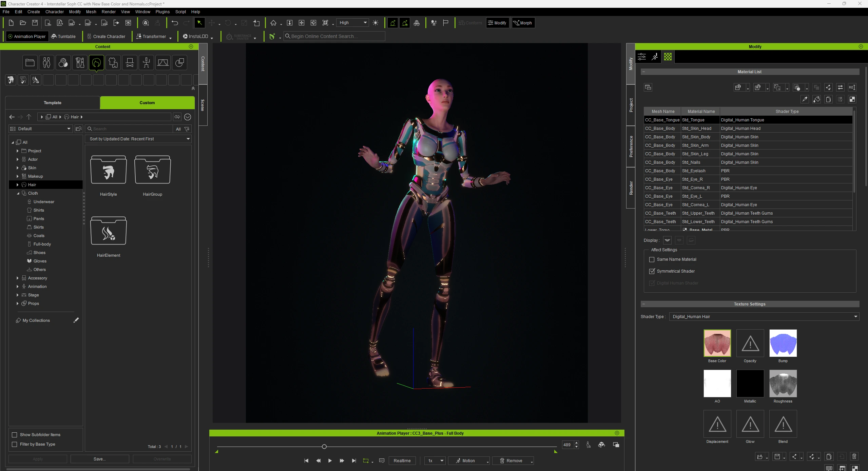Click the Save project toolbar icon
The width and height of the screenshot is (868, 471).
click(35, 23)
